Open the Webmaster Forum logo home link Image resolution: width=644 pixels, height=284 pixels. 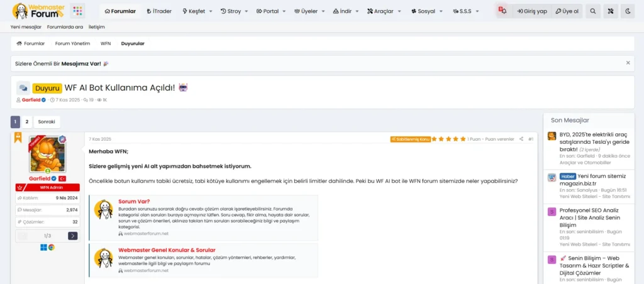pos(37,11)
